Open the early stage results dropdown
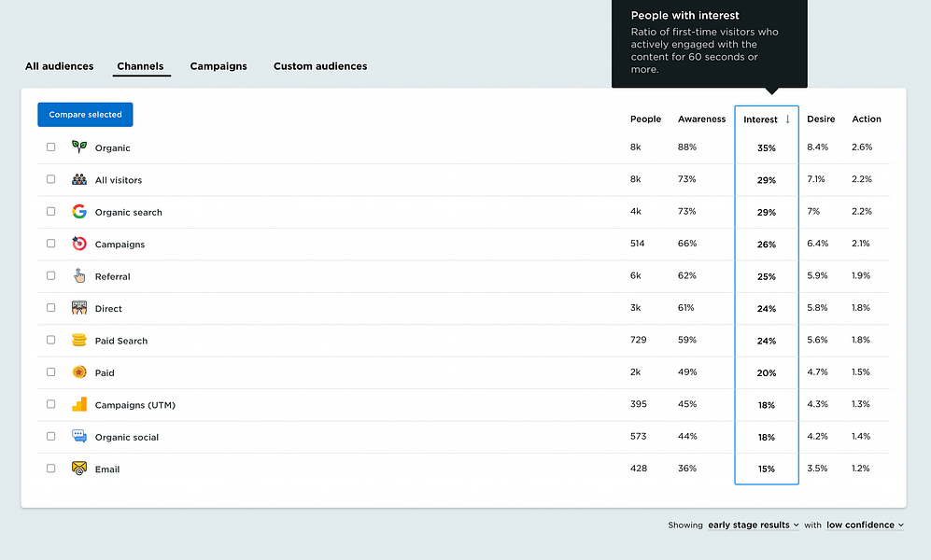Screen dimensions: 931x560 click(x=754, y=525)
